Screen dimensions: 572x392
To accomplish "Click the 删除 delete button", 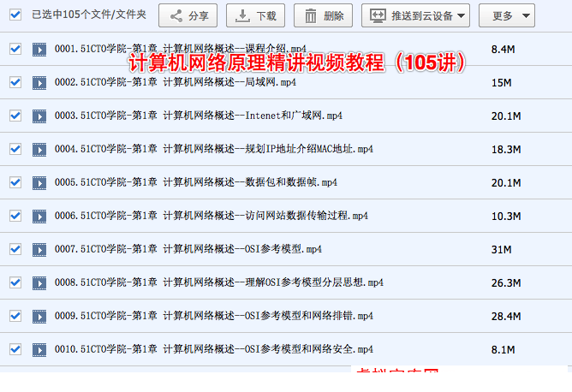I will (x=323, y=15).
